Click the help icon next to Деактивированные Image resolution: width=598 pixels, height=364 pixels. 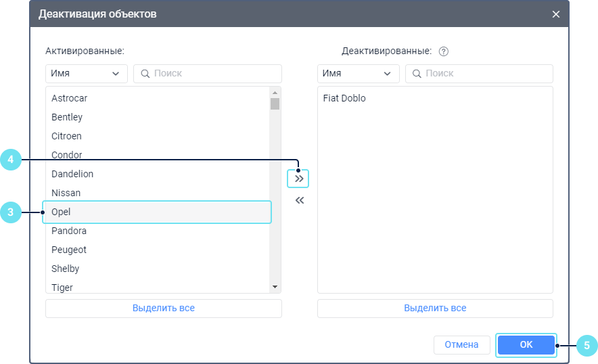click(444, 51)
